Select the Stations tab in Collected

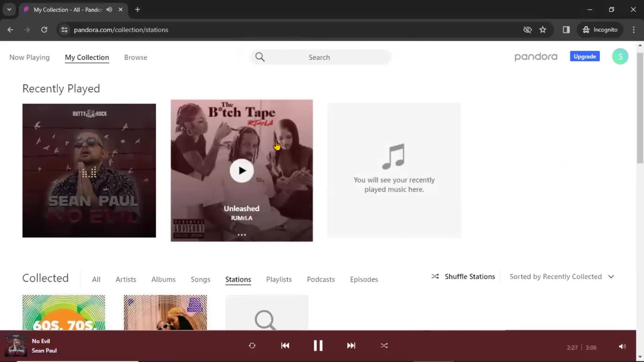238,279
